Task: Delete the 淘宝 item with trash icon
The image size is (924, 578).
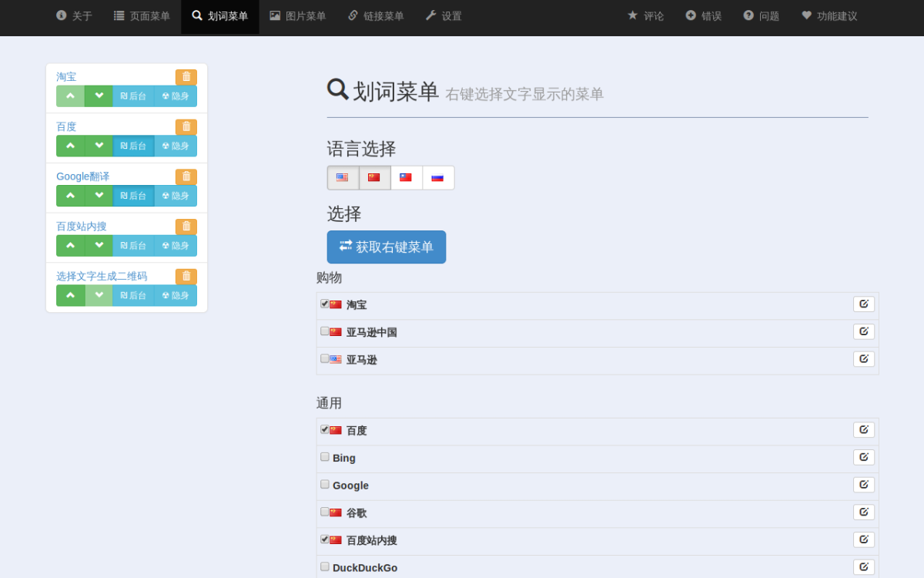Action: tap(186, 77)
